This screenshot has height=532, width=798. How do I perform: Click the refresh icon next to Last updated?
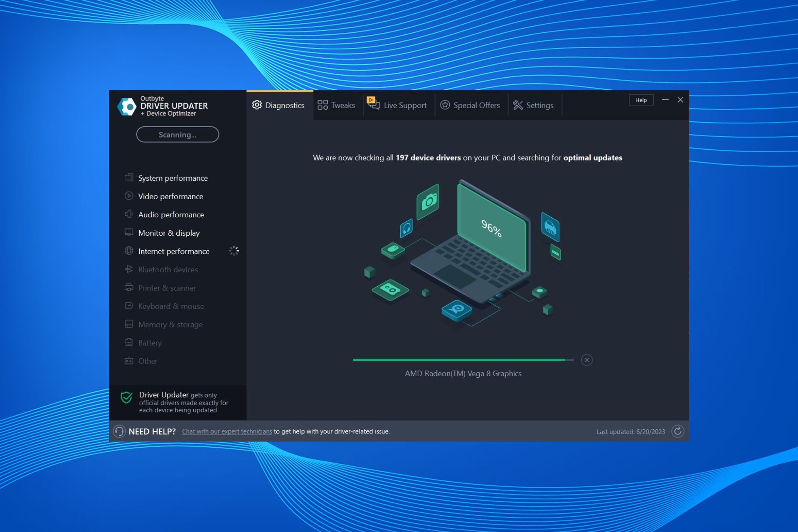point(677,431)
